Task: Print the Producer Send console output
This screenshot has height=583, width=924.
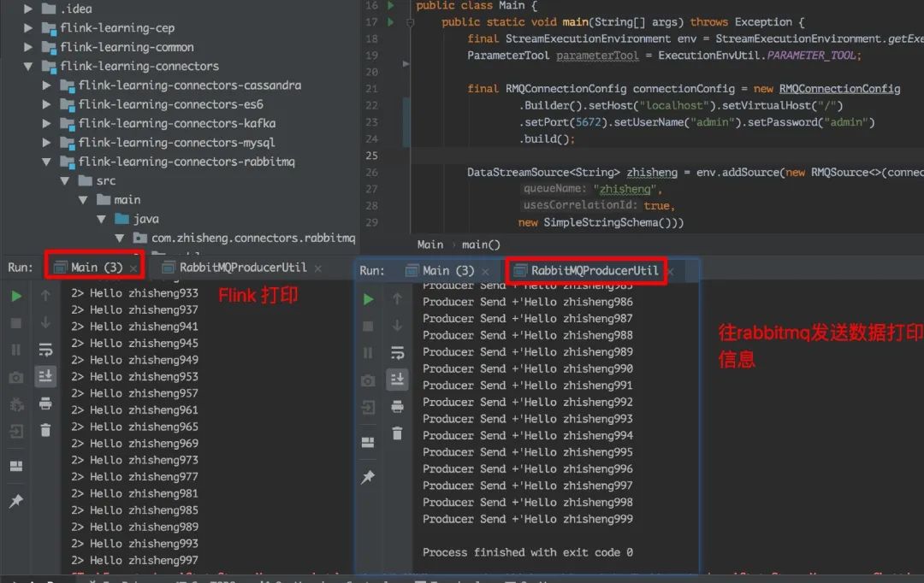Action: click(397, 406)
